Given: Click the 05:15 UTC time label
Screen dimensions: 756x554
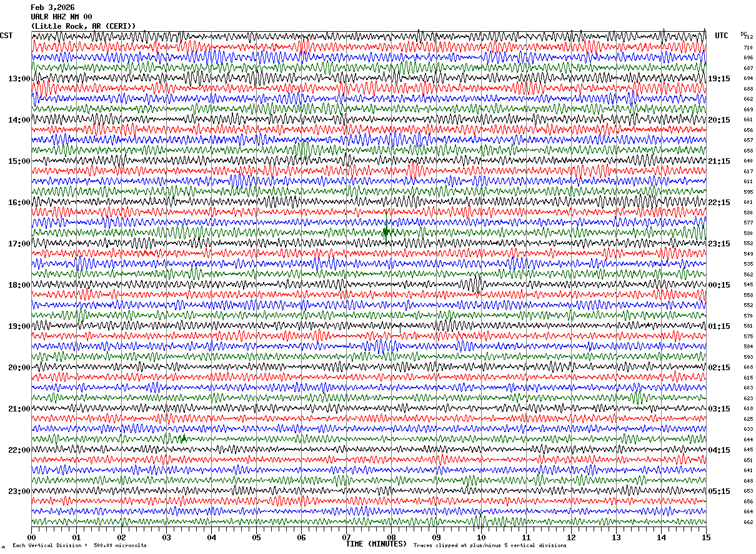Looking at the screenshot, I should tap(719, 491).
